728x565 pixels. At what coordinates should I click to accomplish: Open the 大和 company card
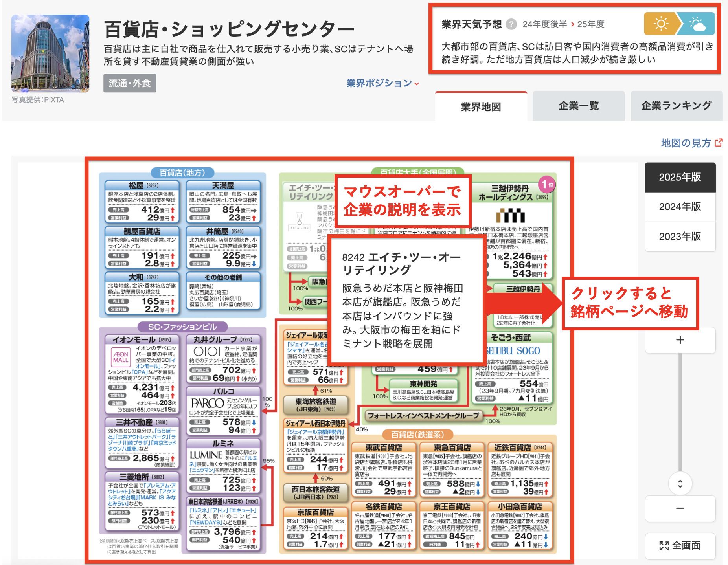142,294
